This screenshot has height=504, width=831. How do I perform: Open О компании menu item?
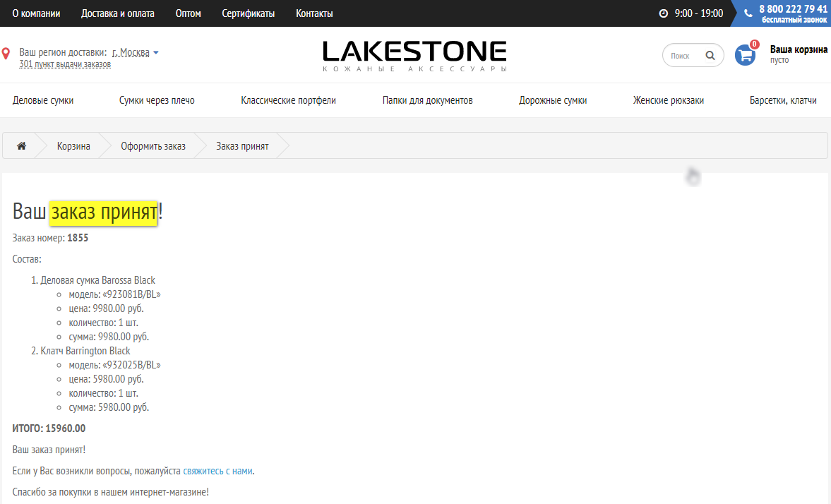[x=36, y=13]
